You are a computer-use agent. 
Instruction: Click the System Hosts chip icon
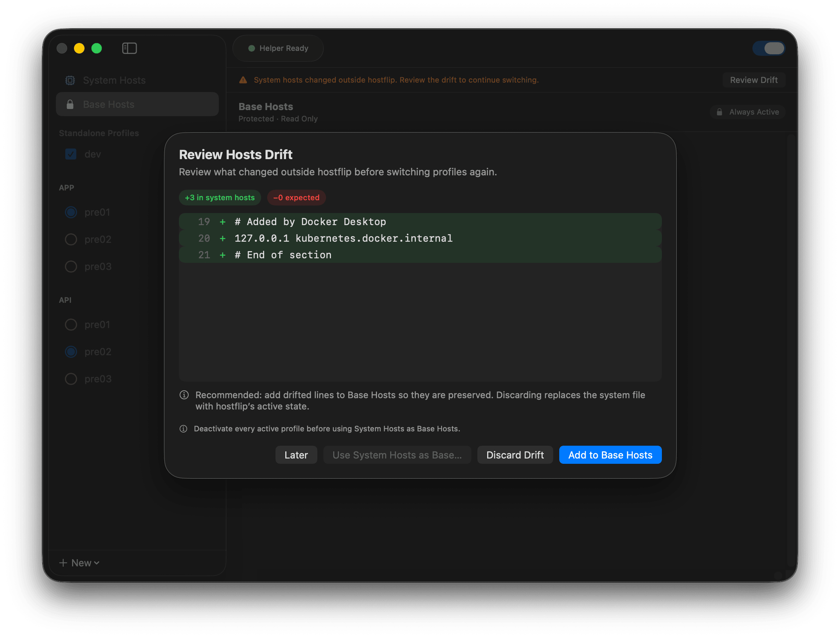tap(70, 80)
